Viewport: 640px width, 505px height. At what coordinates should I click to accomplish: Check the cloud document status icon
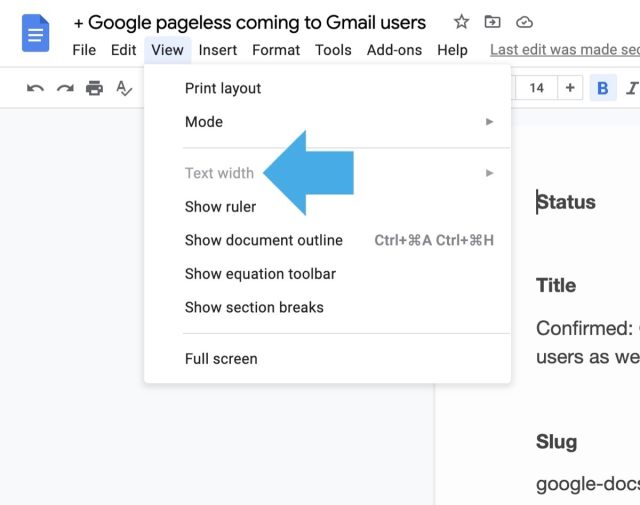coord(524,22)
